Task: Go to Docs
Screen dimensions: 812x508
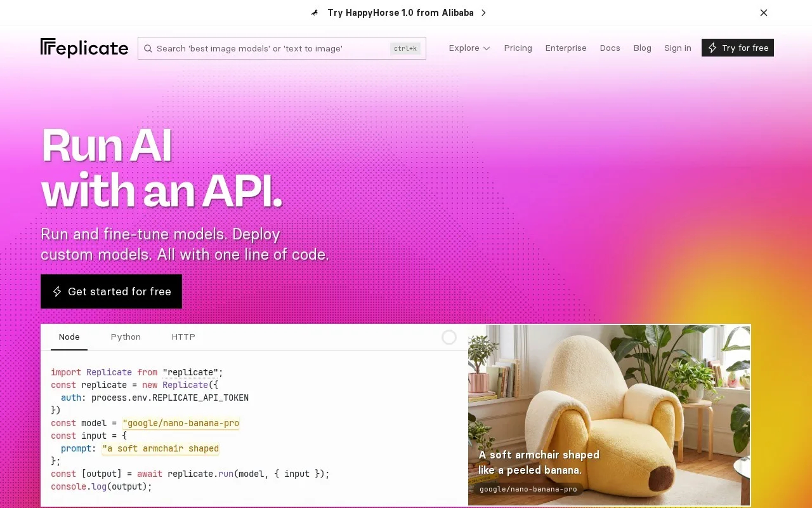Action: coord(610,48)
